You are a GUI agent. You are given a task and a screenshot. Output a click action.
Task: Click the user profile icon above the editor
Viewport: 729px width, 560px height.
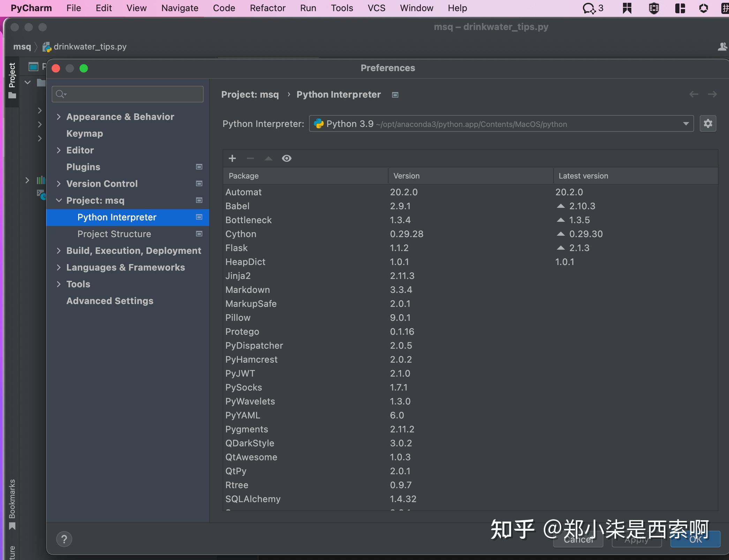pos(722,46)
